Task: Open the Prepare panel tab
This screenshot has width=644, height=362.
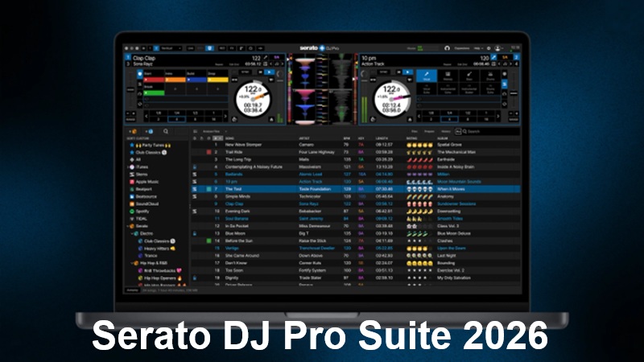Action: click(429, 131)
